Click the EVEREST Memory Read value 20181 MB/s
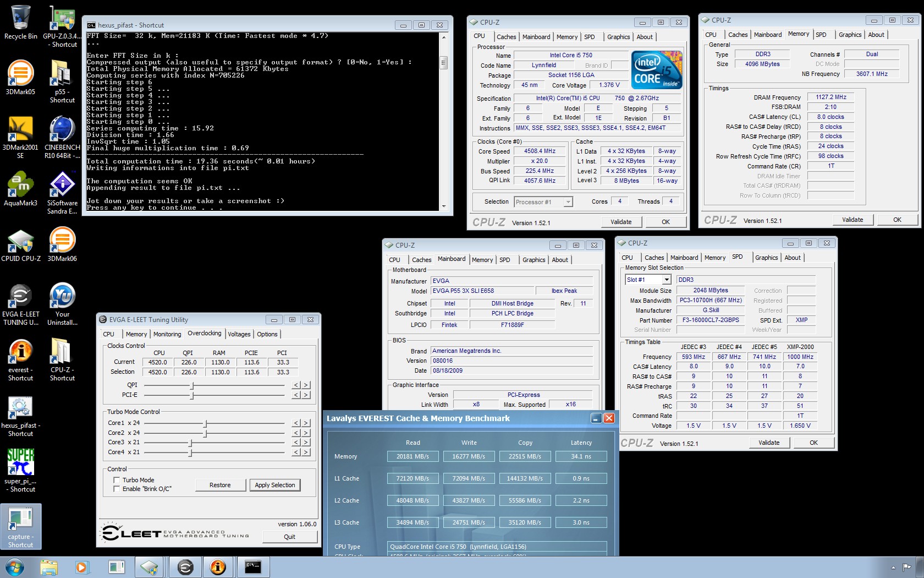Viewport: 924px width, 578px height. click(413, 456)
